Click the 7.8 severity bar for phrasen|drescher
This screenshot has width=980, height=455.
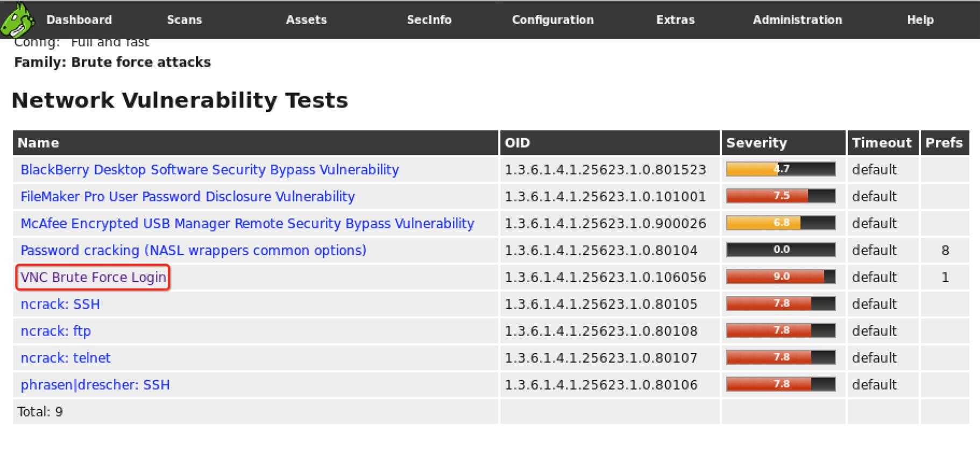pyautogui.click(x=780, y=384)
